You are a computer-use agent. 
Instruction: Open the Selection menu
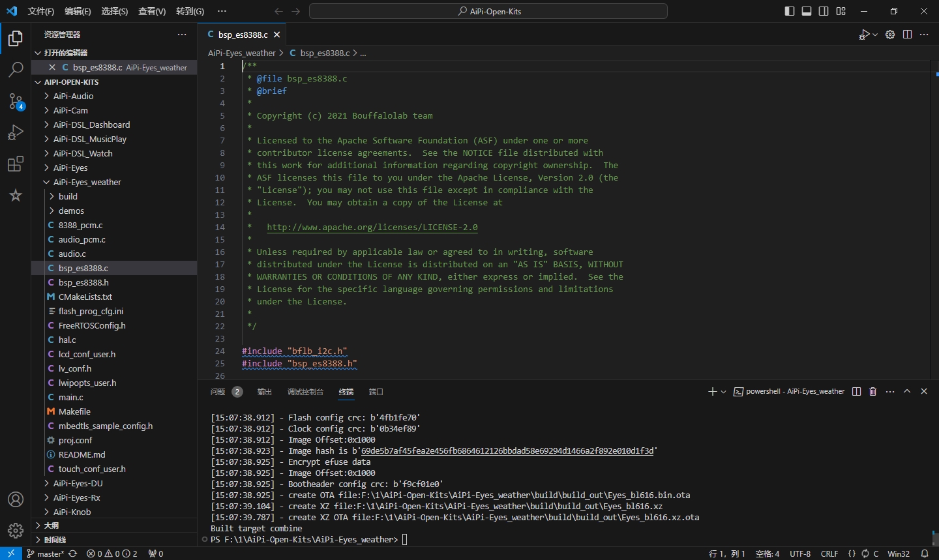[115, 11]
